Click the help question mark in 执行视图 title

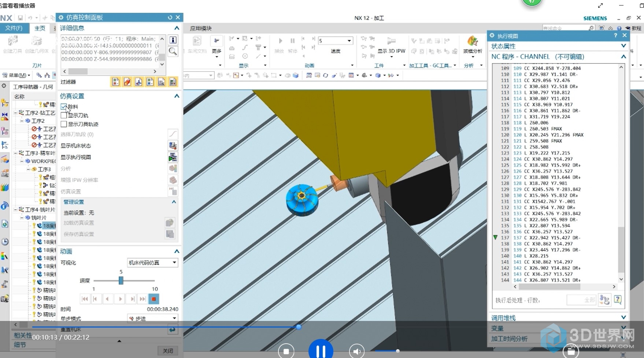(615, 35)
